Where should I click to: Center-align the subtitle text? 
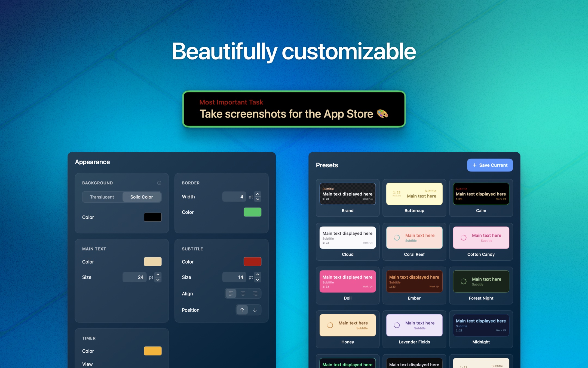point(243,294)
